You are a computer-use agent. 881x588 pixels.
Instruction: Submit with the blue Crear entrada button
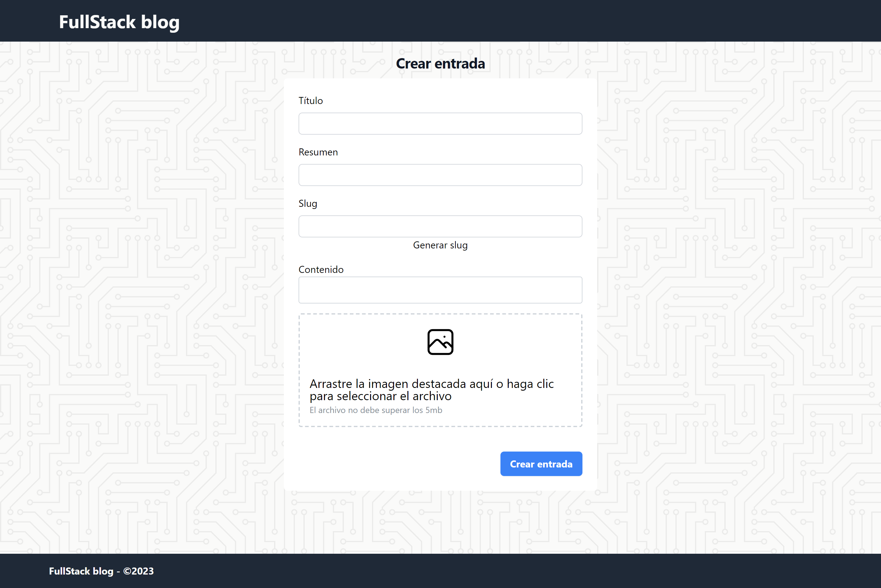(541, 464)
